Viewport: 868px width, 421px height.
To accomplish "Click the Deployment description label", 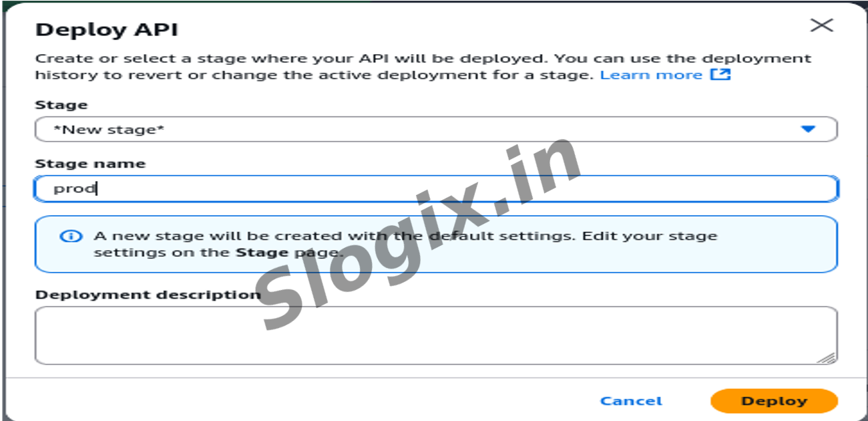I will (148, 295).
